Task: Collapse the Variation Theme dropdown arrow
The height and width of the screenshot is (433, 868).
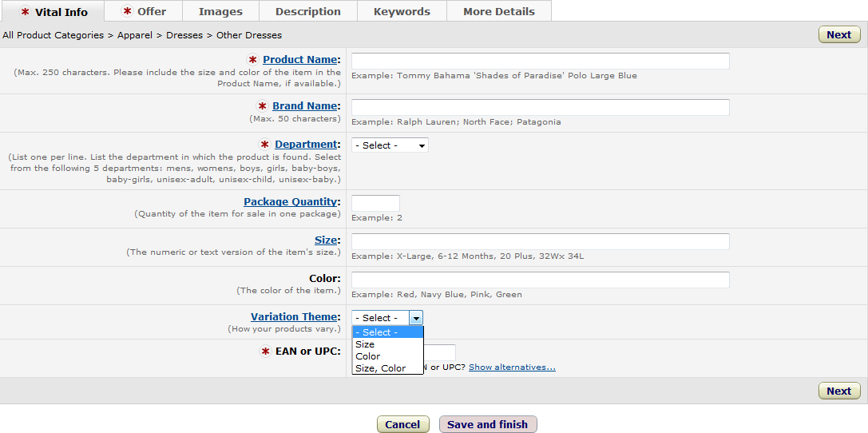Action: point(416,318)
